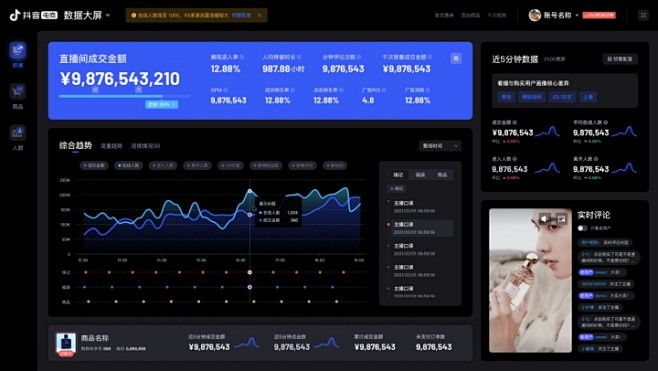Open the gear settings on the blue summary card

456,58
